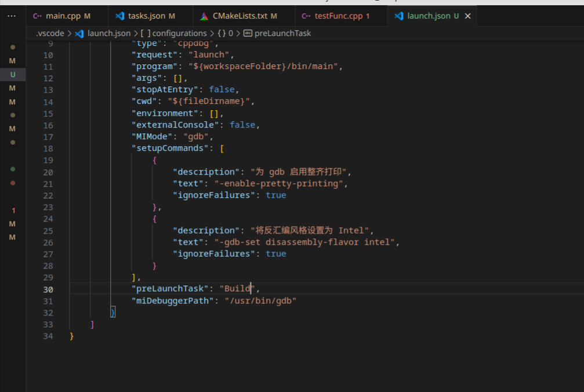Click the Intel description string on line 25
Image resolution: width=584 pixels, height=392 pixels.
[310, 230]
